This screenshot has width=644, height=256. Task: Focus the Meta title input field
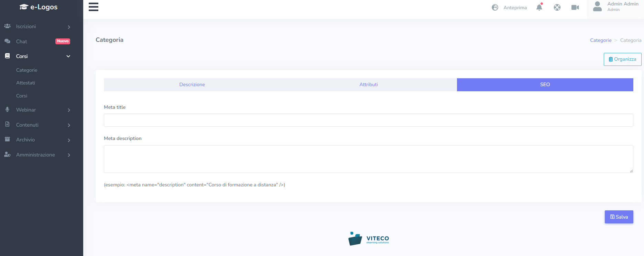click(x=368, y=120)
